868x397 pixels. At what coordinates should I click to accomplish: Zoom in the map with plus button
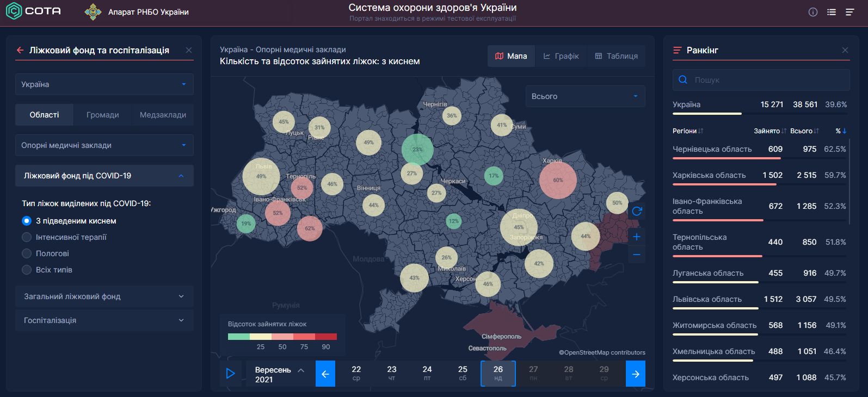point(637,237)
